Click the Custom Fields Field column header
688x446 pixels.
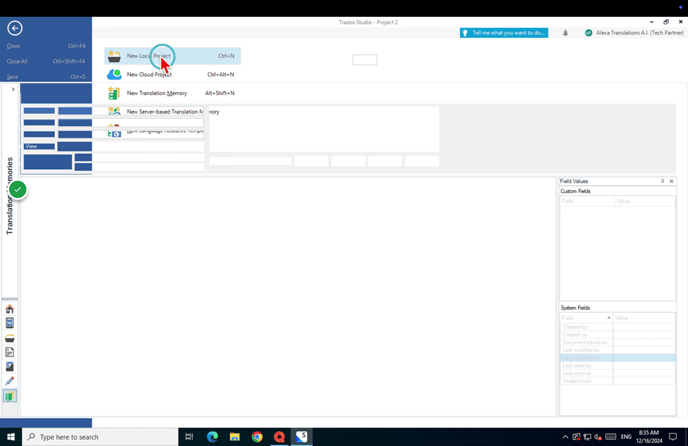[587, 201]
